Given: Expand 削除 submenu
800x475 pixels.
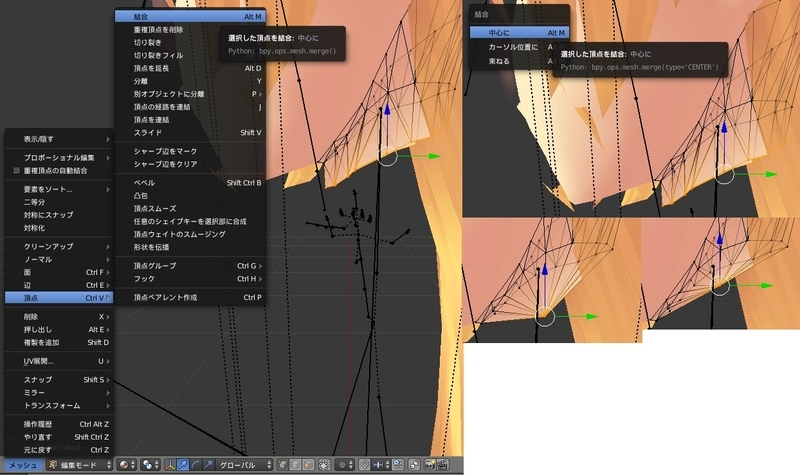Looking at the screenshot, I should tap(59, 317).
